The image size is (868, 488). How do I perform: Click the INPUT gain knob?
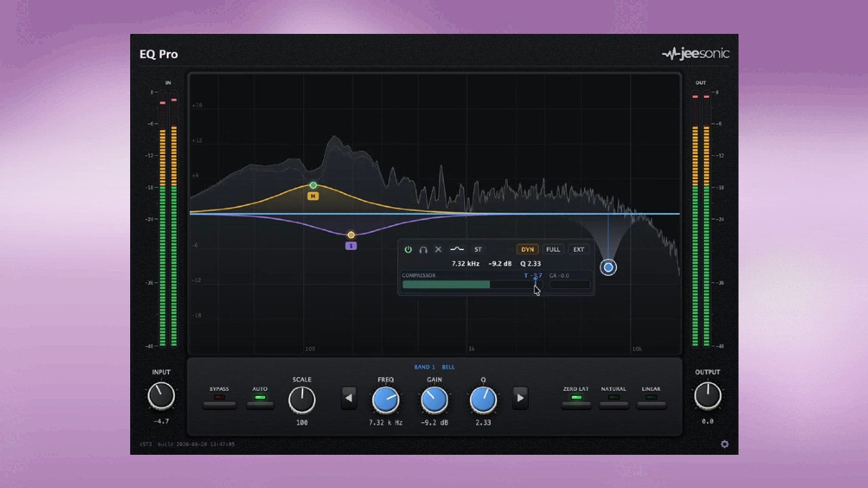coord(161,396)
